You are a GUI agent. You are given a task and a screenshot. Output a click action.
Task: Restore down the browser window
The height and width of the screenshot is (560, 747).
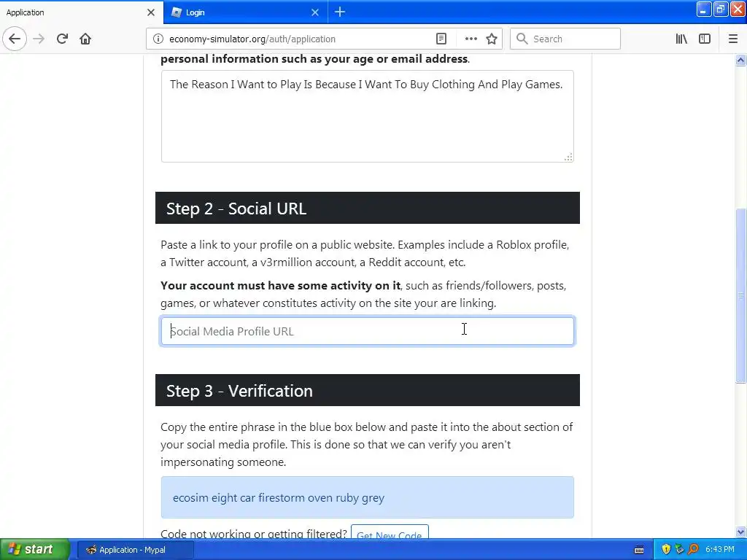721,9
